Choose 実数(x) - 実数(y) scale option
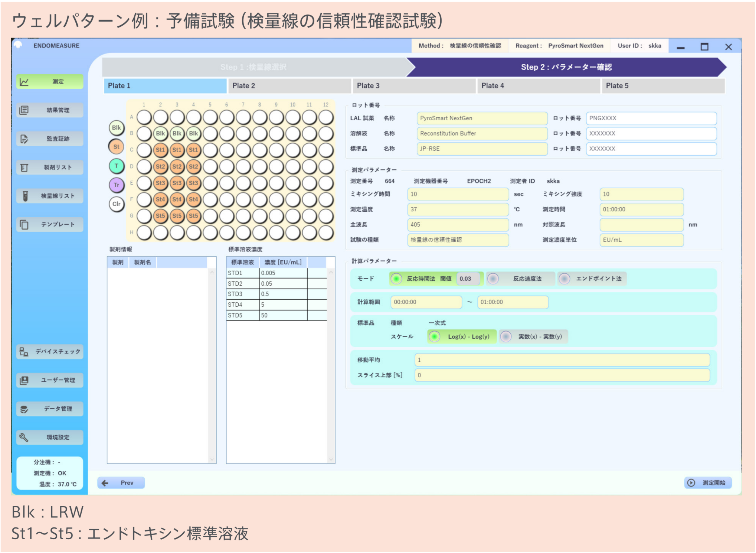 click(506, 337)
